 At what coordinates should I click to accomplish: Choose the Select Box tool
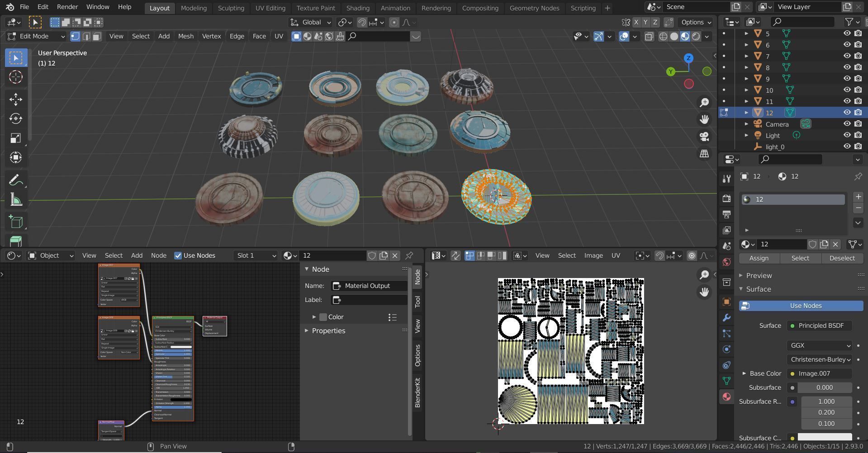[16, 58]
